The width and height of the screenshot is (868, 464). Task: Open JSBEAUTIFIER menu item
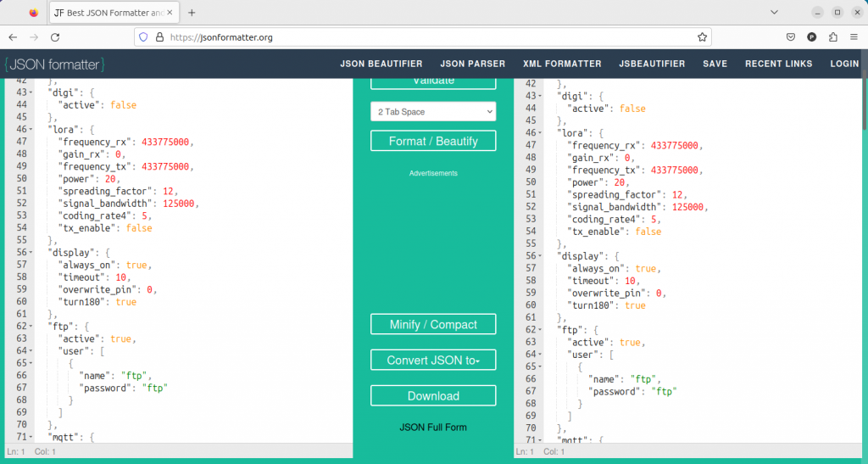[x=652, y=64]
